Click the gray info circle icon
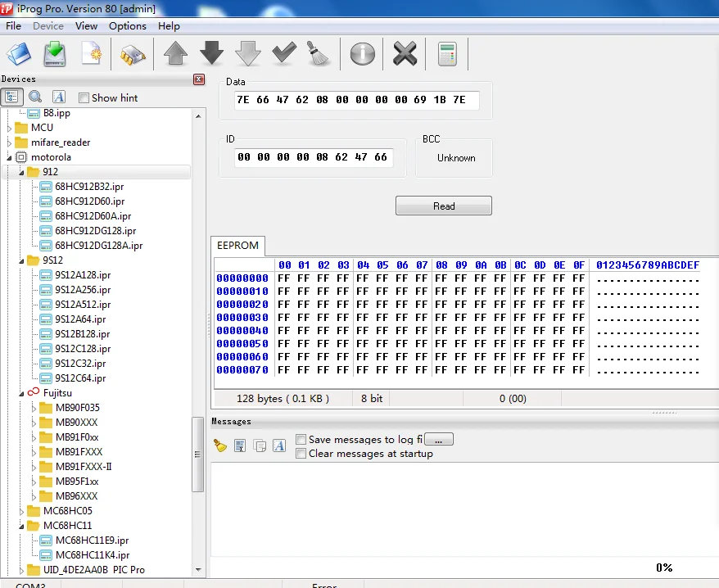Screen dimensions: 719x588 click(x=362, y=54)
